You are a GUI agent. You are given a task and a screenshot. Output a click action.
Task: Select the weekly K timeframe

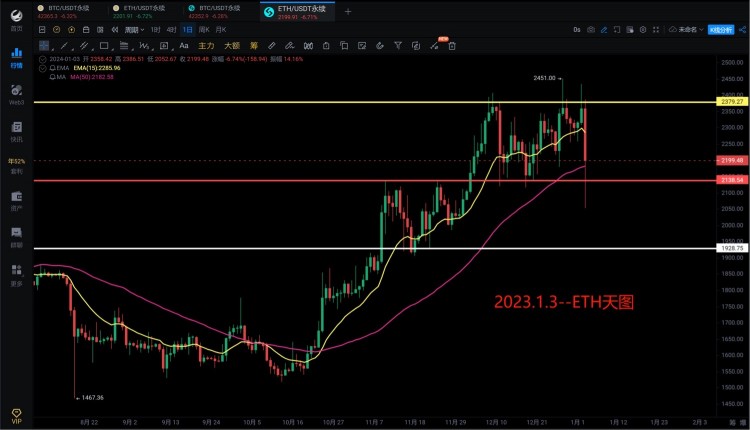204,30
